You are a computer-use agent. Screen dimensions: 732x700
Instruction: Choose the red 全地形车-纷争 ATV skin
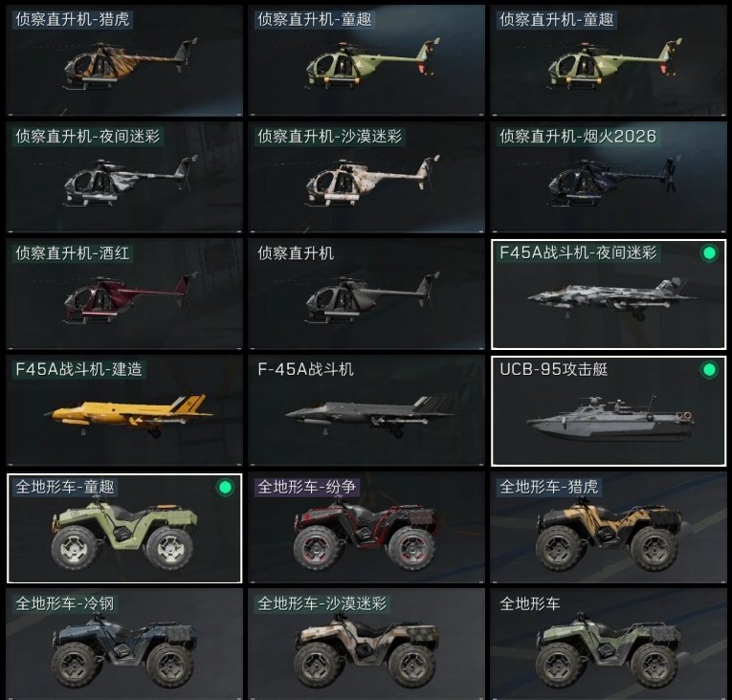[366, 528]
